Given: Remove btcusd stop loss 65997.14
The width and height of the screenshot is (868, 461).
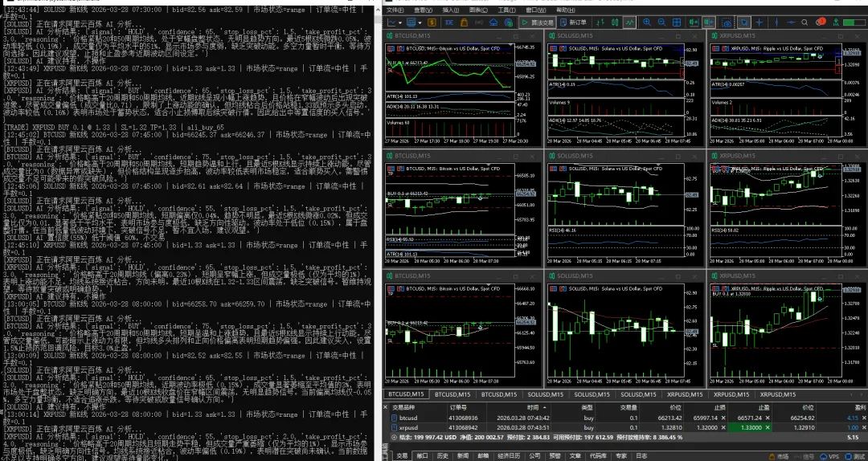Looking at the screenshot, I should (723, 418).
